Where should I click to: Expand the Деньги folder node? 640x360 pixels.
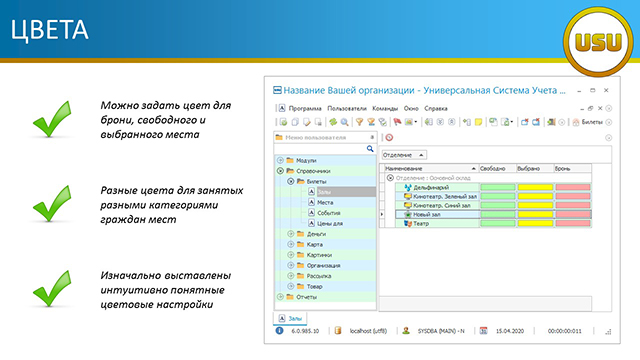coord(291,234)
